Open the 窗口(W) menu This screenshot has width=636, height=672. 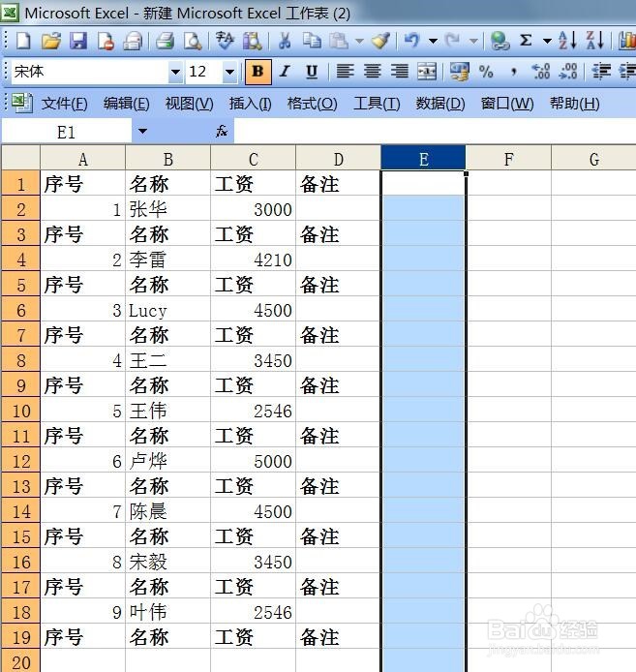pyautogui.click(x=507, y=104)
